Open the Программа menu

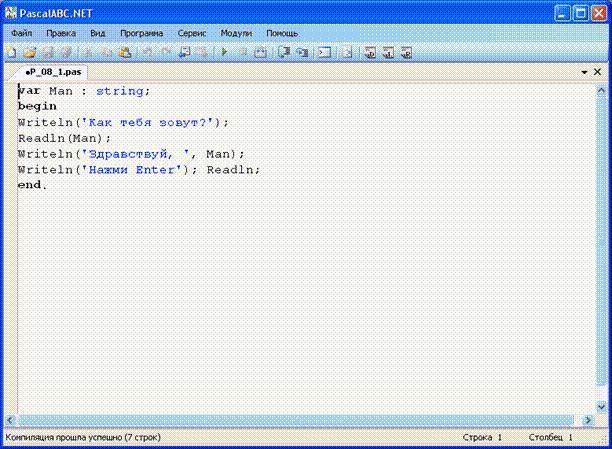[x=141, y=34]
